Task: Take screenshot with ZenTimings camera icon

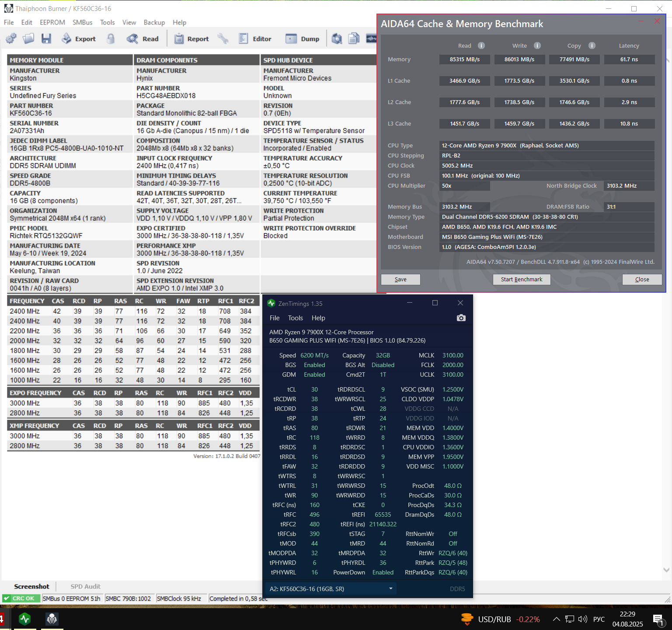Action: tap(461, 318)
